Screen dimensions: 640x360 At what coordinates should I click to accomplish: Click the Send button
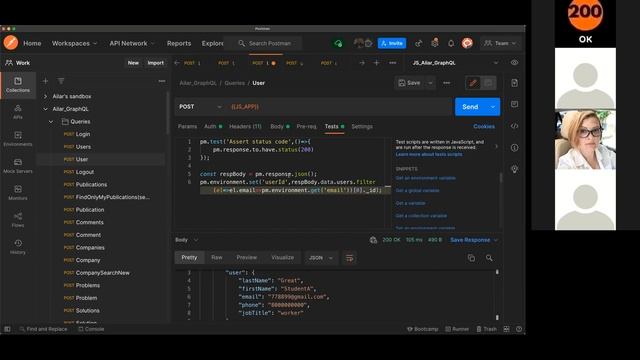tap(470, 107)
